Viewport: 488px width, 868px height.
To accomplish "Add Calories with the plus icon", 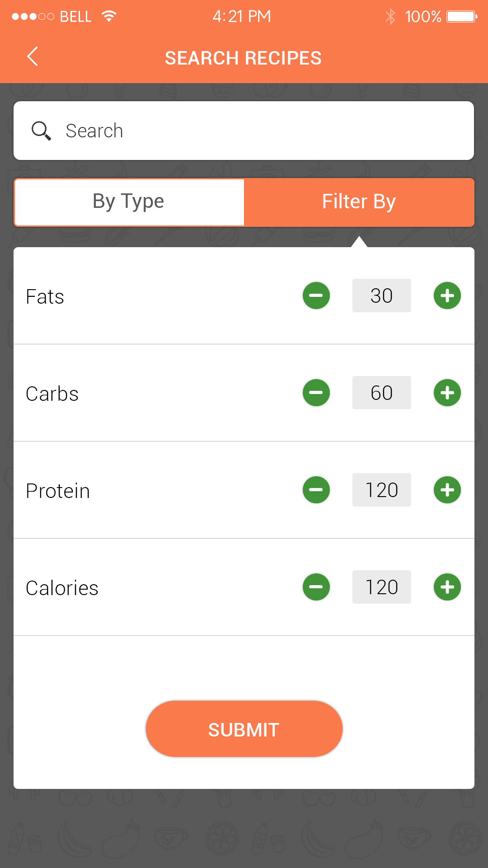I will coord(447,587).
